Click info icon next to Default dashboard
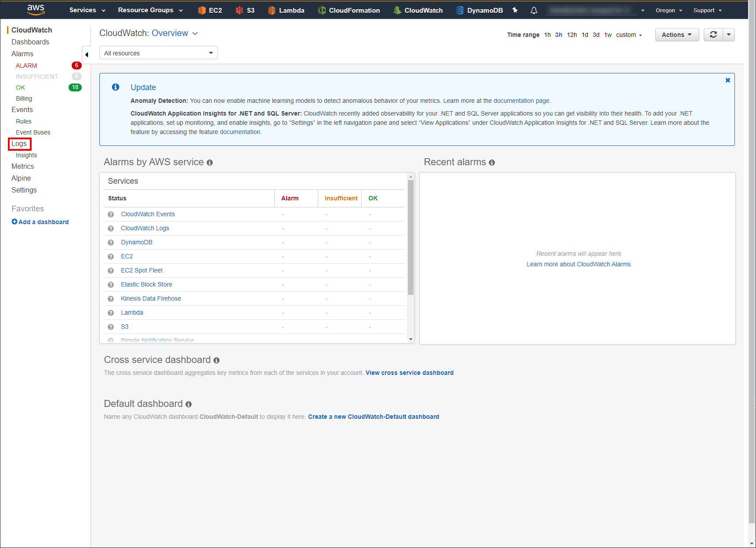 (x=189, y=404)
